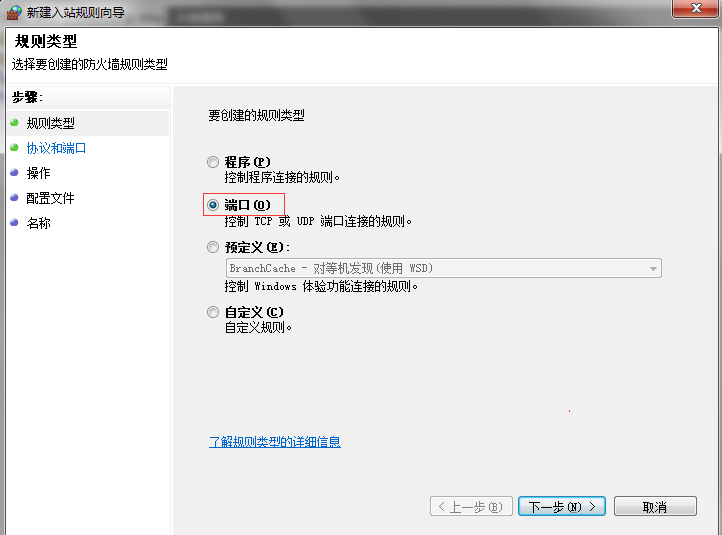
Task: Open the BranchCache predefined rule dropdown
Action: [x=443, y=268]
